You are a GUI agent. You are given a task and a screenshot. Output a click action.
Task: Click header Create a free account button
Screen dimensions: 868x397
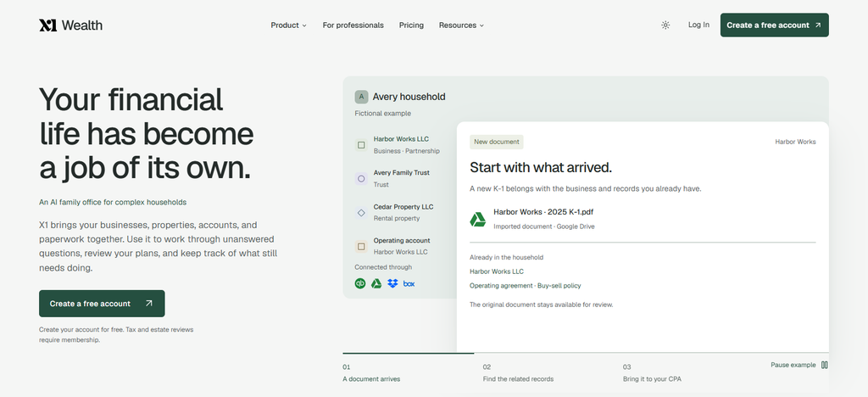pyautogui.click(x=775, y=25)
